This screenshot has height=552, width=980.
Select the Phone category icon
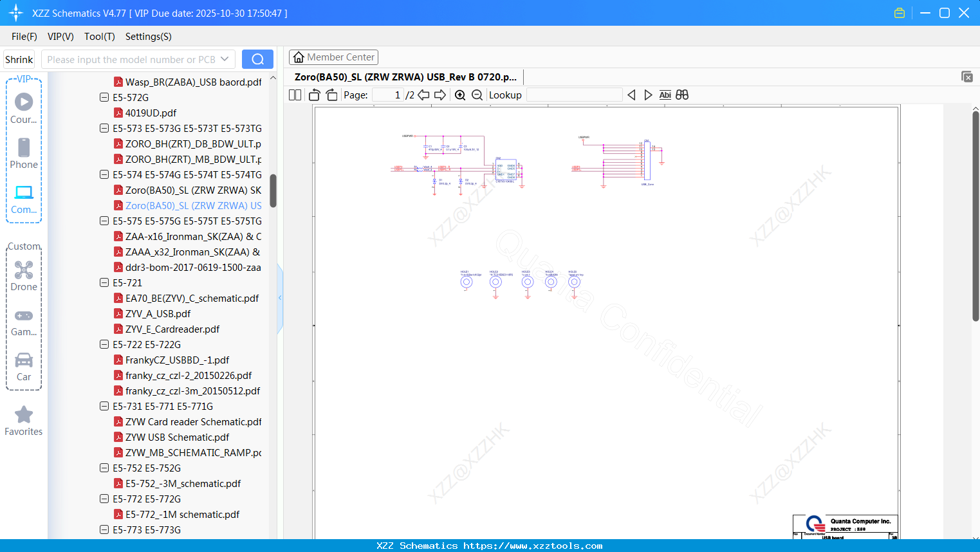pyautogui.click(x=24, y=154)
